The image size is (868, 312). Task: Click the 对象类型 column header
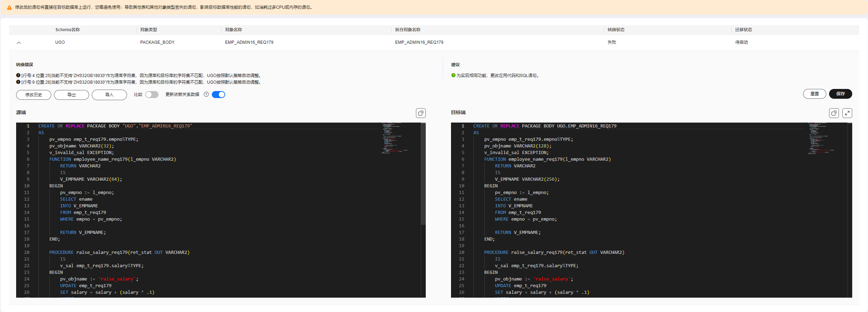(x=149, y=30)
